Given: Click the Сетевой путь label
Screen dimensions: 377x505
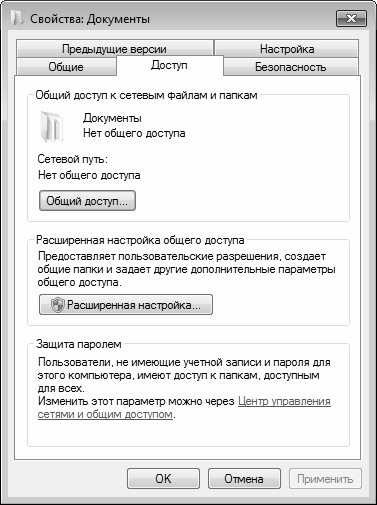Looking at the screenshot, I should 73,159.
